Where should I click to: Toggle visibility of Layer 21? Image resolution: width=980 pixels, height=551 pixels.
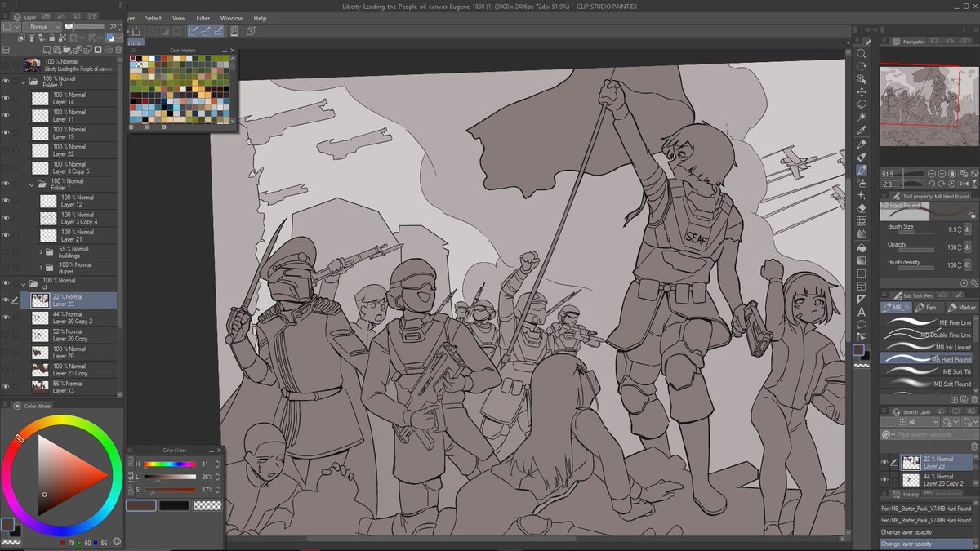pyautogui.click(x=6, y=236)
